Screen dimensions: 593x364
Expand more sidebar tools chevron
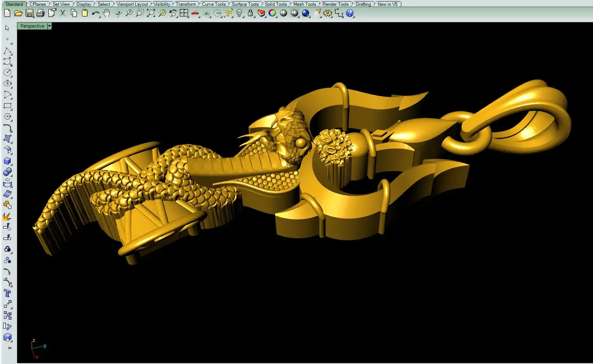pos(9,348)
